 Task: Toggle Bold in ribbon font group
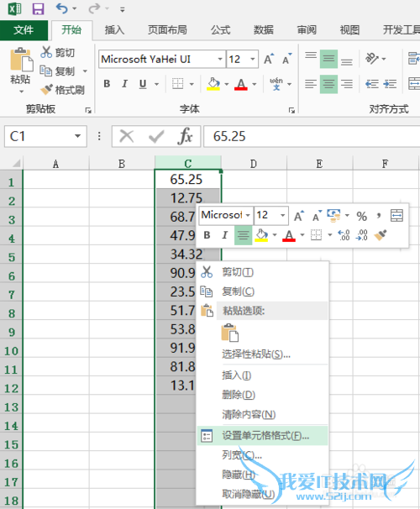107,84
